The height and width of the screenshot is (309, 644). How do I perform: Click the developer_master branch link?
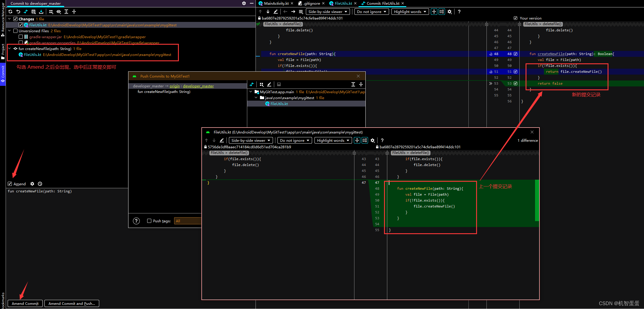click(x=198, y=86)
